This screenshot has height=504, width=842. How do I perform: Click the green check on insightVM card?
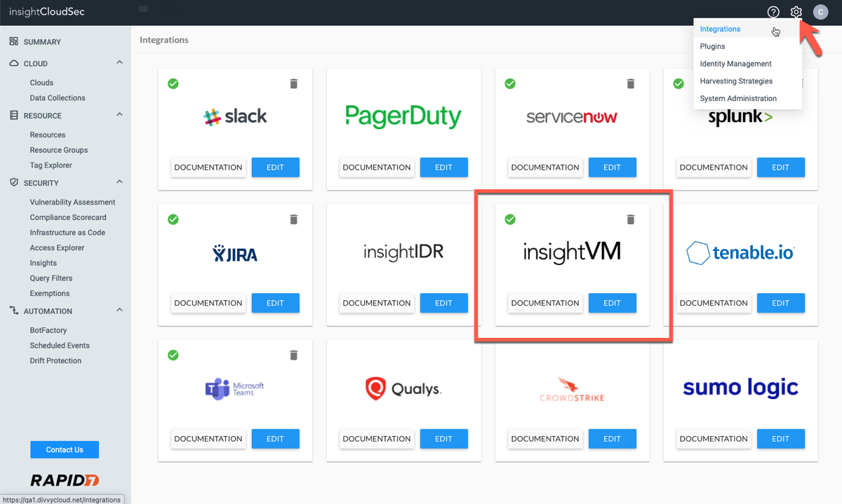[x=510, y=219]
